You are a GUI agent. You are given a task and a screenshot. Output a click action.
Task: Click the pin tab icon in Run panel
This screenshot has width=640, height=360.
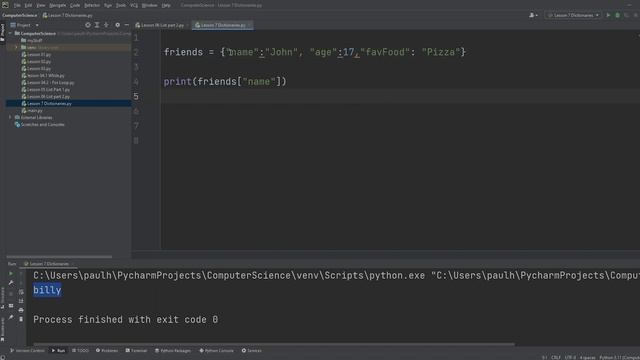pyautogui.click(x=11, y=318)
